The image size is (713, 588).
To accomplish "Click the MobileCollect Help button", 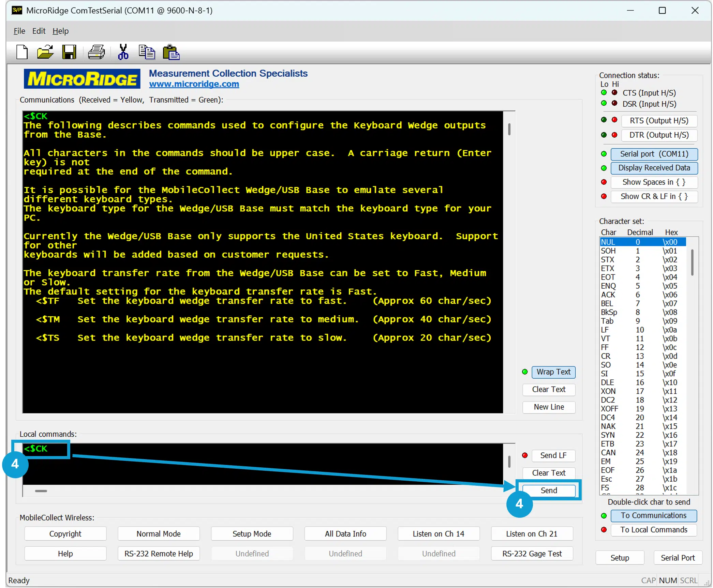I will pos(65,554).
